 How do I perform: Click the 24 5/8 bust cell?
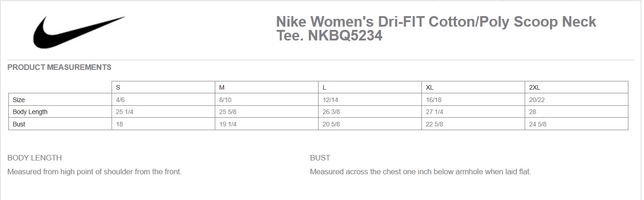538,124
